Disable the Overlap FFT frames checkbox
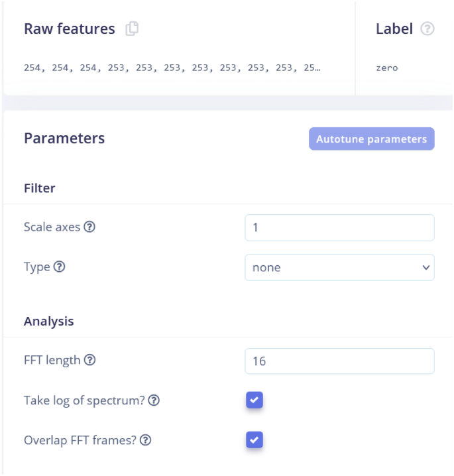This screenshot has width=454, height=476. click(x=255, y=440)
